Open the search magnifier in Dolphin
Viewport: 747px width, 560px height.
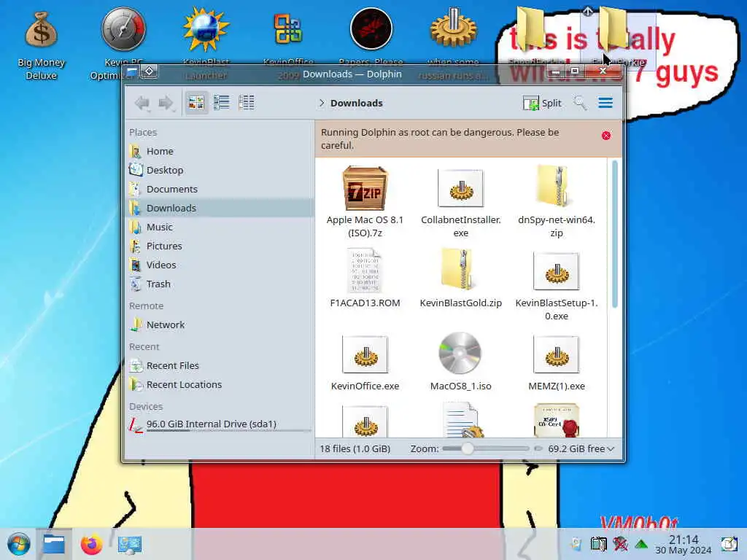[580, 103]
